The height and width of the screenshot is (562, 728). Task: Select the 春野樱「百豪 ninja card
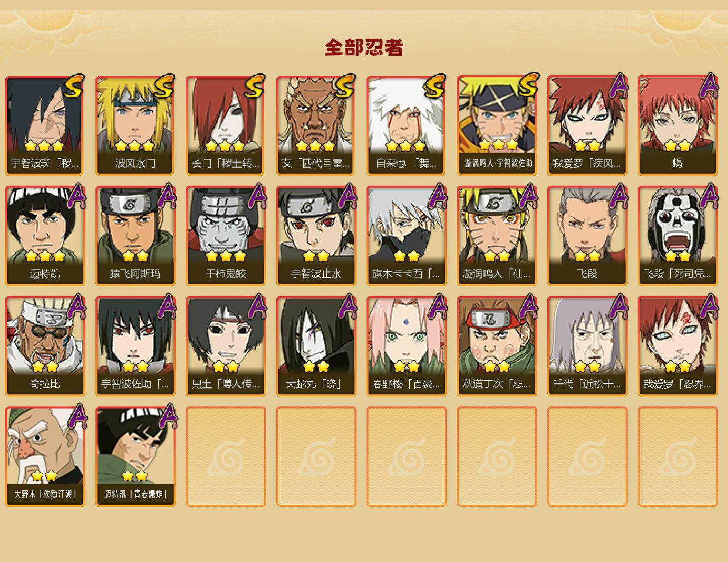[406, 346]
